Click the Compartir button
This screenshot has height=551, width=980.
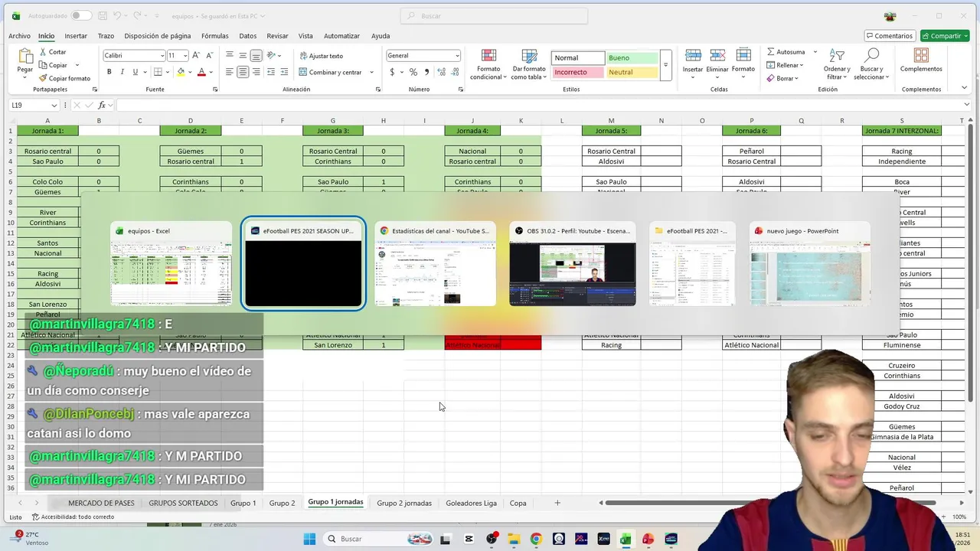click(x=945, y=36)
